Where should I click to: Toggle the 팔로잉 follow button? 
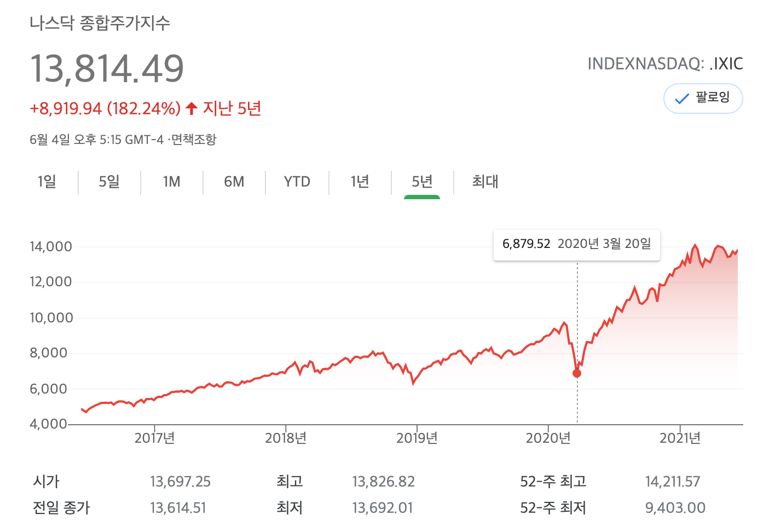pyautogui.click(x=703, y=99)
